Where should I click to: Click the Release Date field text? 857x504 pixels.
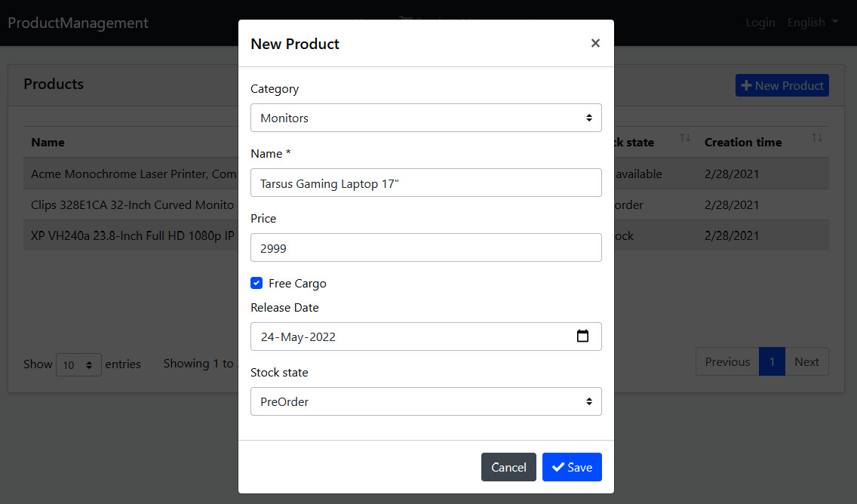(299, 337)
